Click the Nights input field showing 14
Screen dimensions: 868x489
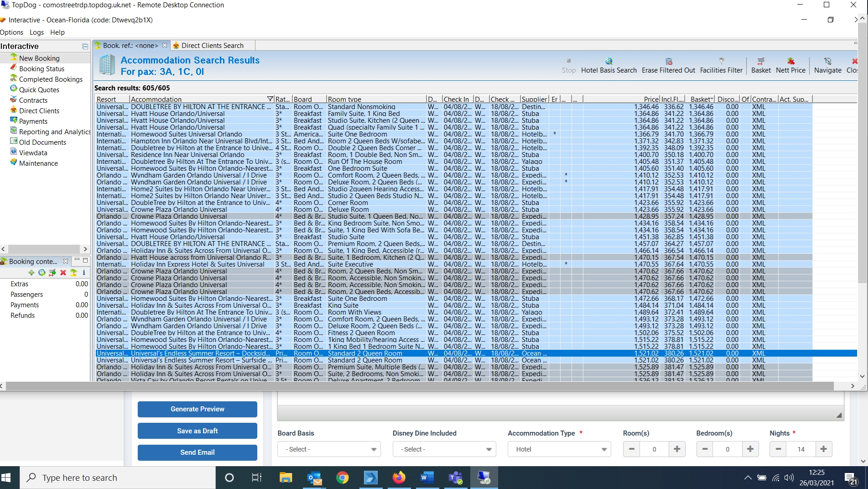click(x=801, y=449)
